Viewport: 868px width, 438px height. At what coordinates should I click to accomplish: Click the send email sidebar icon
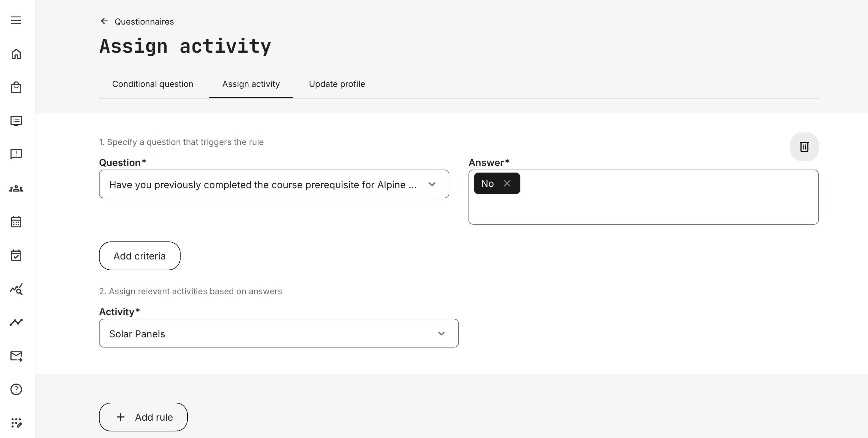coord(16,356)
